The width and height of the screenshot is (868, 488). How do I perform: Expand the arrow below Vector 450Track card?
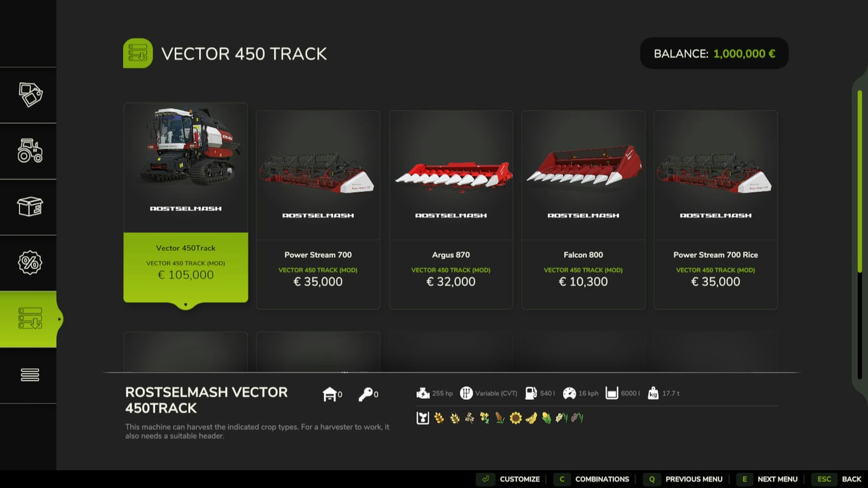(x=186, y=305)
